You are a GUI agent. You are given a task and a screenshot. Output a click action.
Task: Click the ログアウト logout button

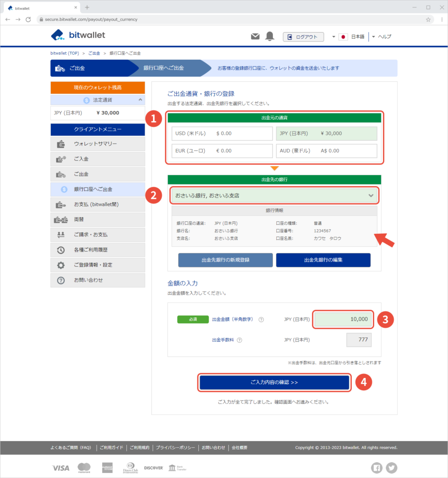pyautogui.click(x=303, y=37)
